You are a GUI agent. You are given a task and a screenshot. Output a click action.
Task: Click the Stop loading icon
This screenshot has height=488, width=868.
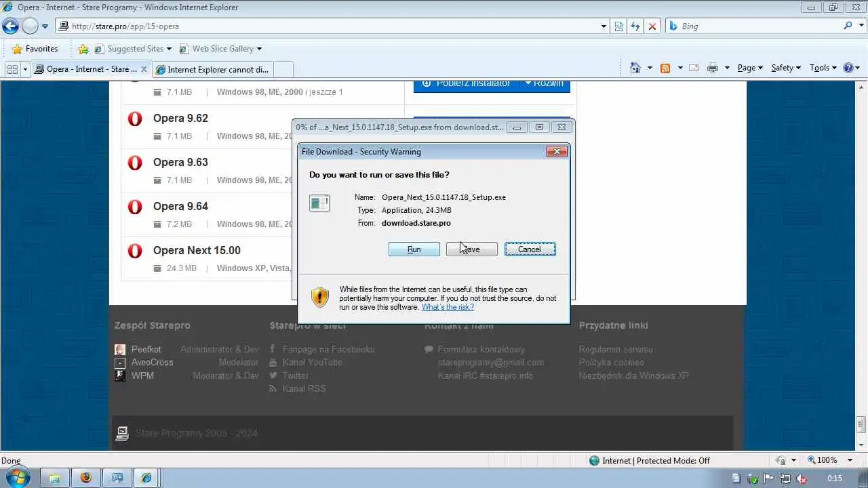(x=652, y=26)
